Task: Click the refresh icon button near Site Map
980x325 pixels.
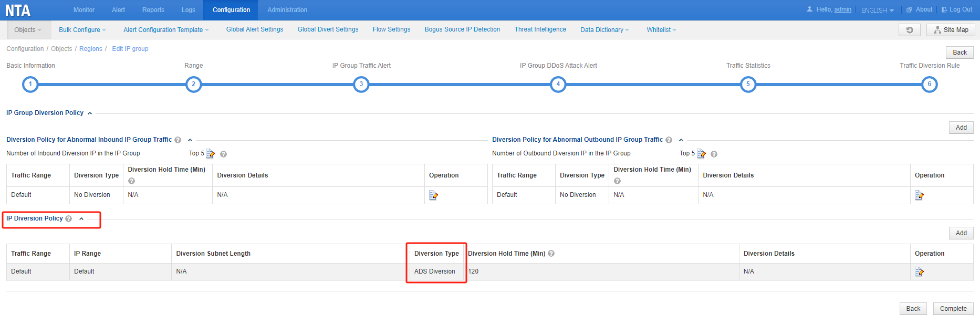Action: pos(910,30)
